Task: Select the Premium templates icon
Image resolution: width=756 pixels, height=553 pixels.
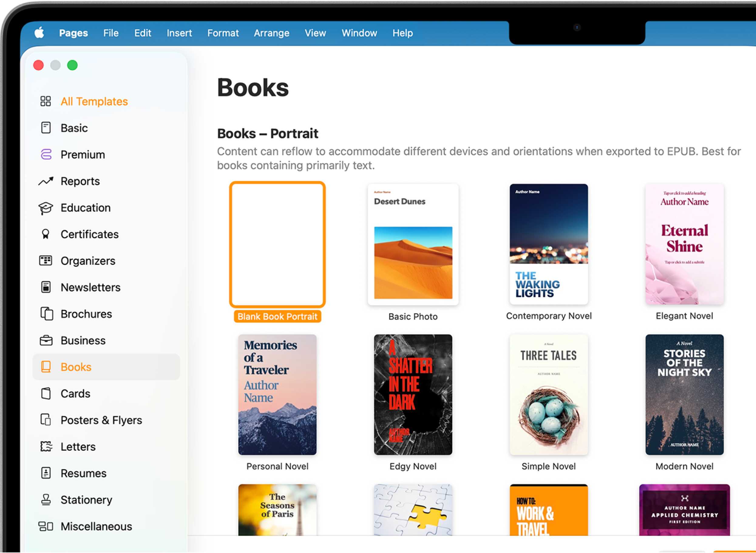Action: point(46,154)
